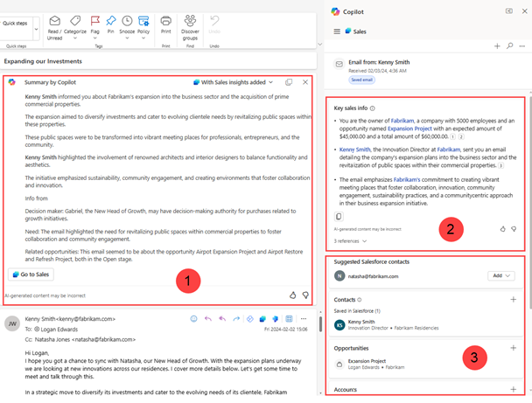Close the Summary by Copilot card
This screenshot has width=532, height=403.
(x=305, y=82)
